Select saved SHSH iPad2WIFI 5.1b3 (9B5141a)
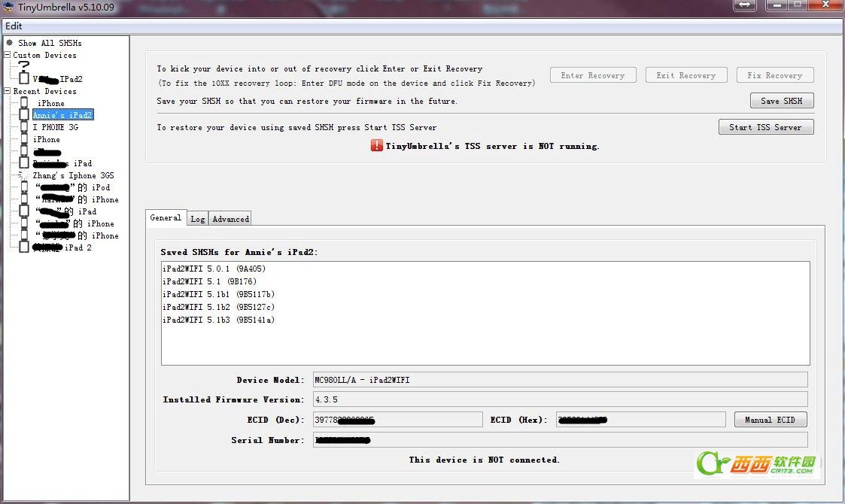The height and width of the screenshot is (504, 845). click(x=218, y=320)
